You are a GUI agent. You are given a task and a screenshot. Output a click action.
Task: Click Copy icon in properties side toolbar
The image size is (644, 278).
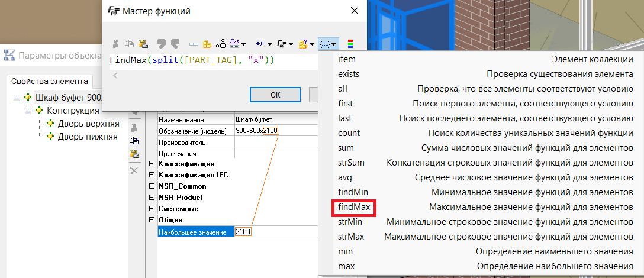tap(134, 141)
